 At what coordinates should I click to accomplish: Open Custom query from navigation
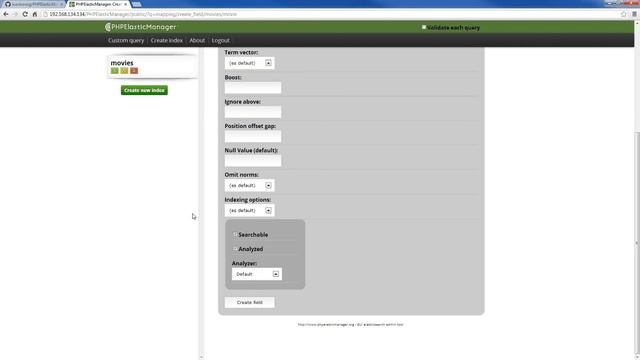(126, 40)
